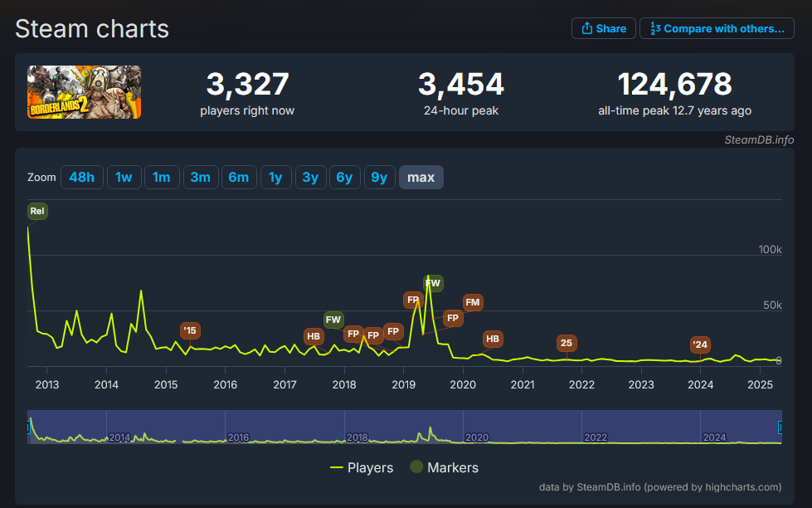812x508 pixels.
Task: Click the 2013 x-axis label
Action: coord(47,384)
